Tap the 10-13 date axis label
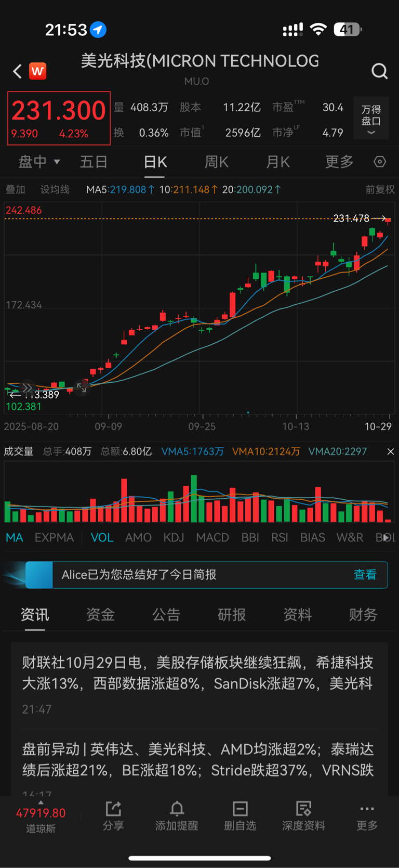This screenshot has height=868, width=399. 296,426
